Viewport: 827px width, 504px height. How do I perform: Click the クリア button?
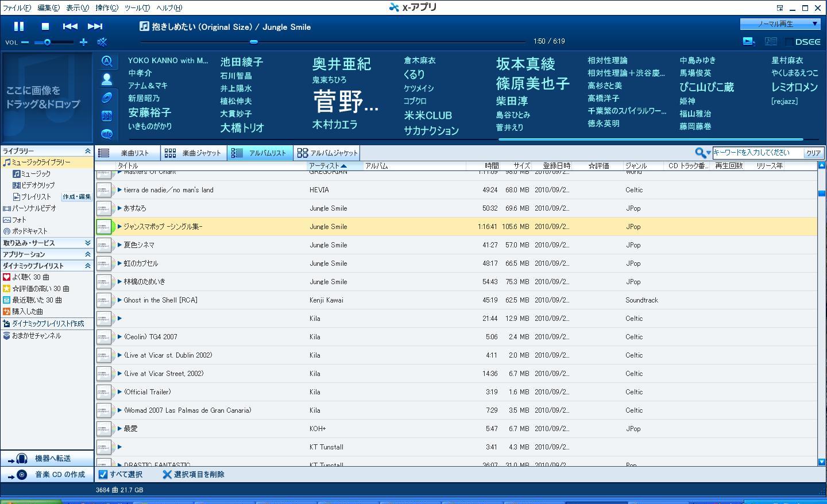pos(813,153)
